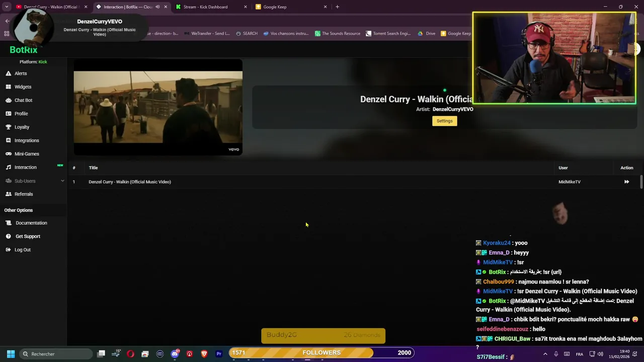Click the yellow Settings button

(x=445, y=121)
